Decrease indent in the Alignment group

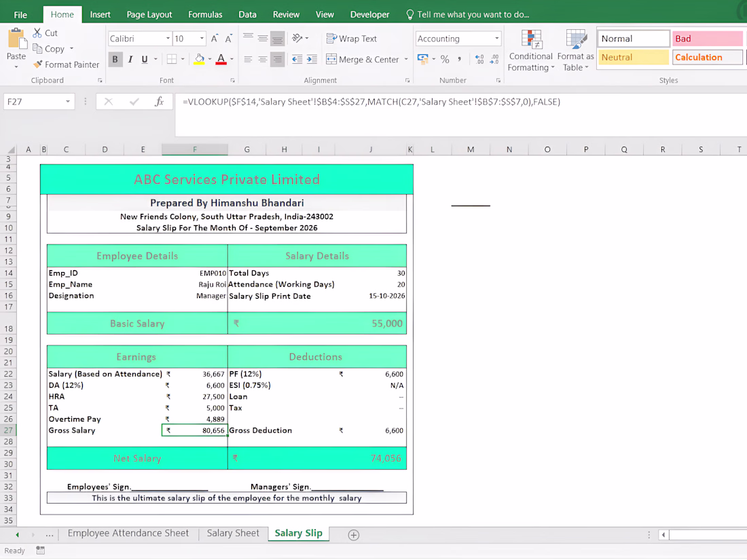pos(297,59)
